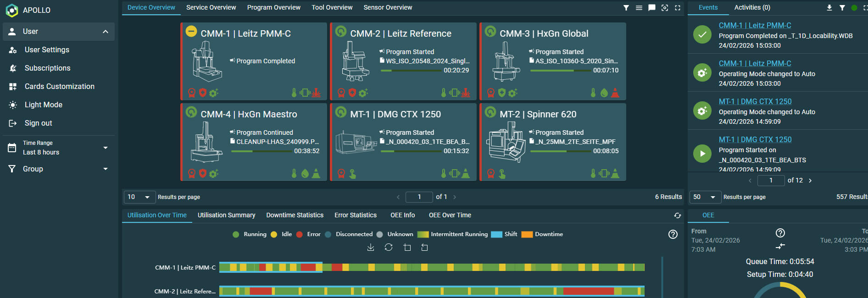The image size is (868, 298).
Task: Open the Sensor Overview tab
Action: 388,7
